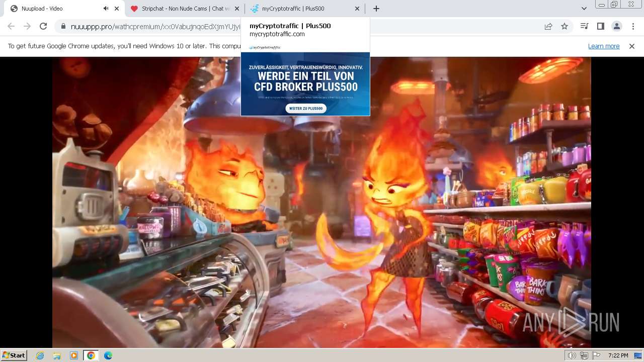
Task: Close the myCryptotraffic tab
Action: point(357,9)
